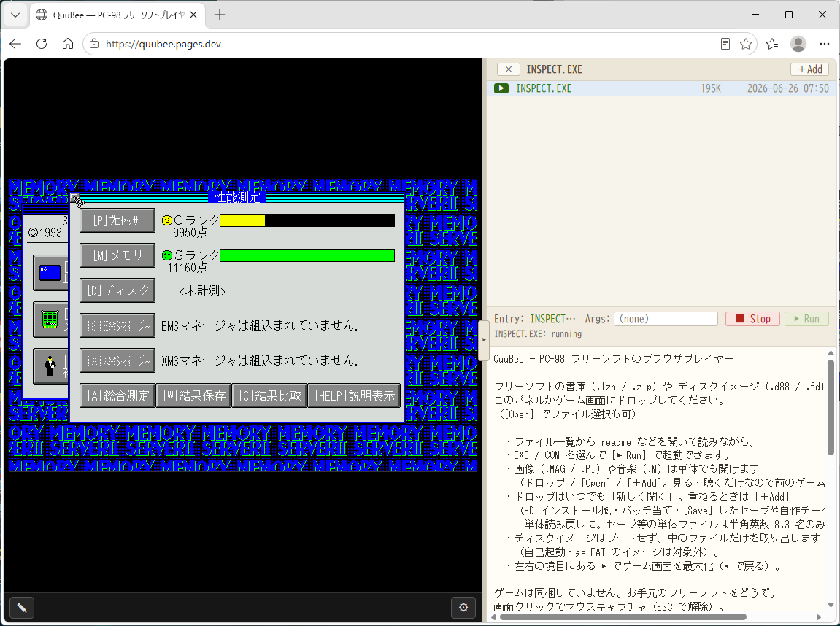Click the '<未計測>' disk status text
Viewport: 840px width, 626px height.
(x=202, y=291)
